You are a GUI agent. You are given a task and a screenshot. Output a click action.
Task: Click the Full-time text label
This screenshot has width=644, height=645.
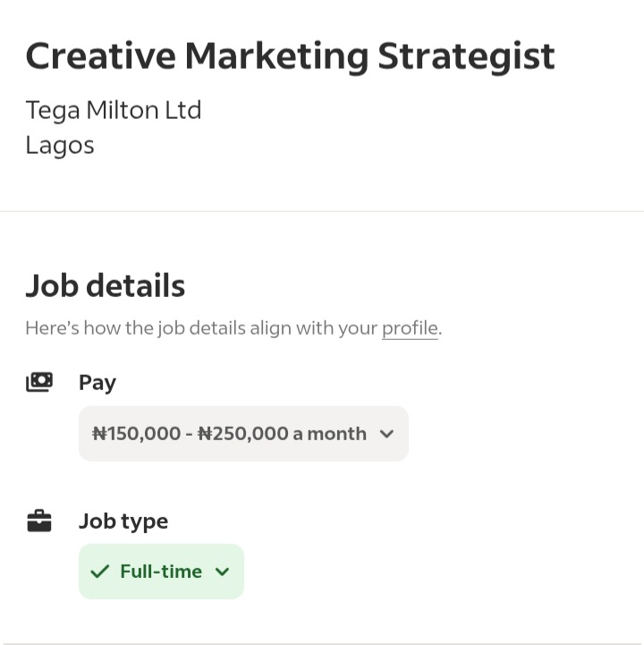(x=161, y=572)
